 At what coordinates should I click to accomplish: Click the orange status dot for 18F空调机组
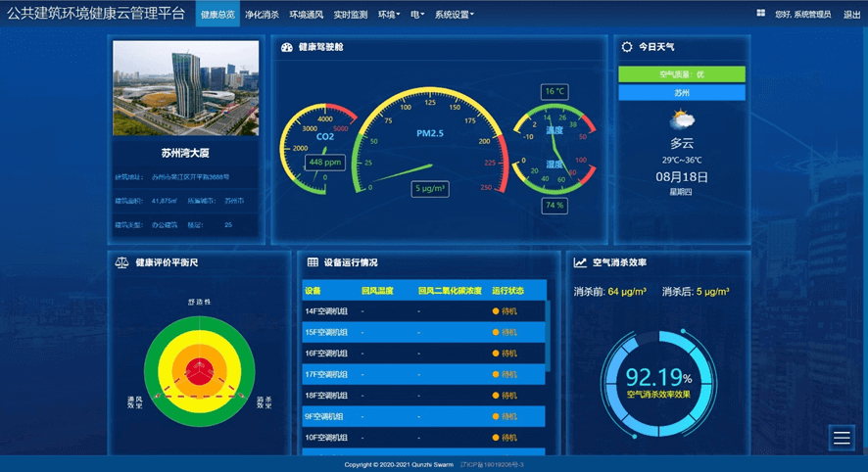click(x=496, y=396)
